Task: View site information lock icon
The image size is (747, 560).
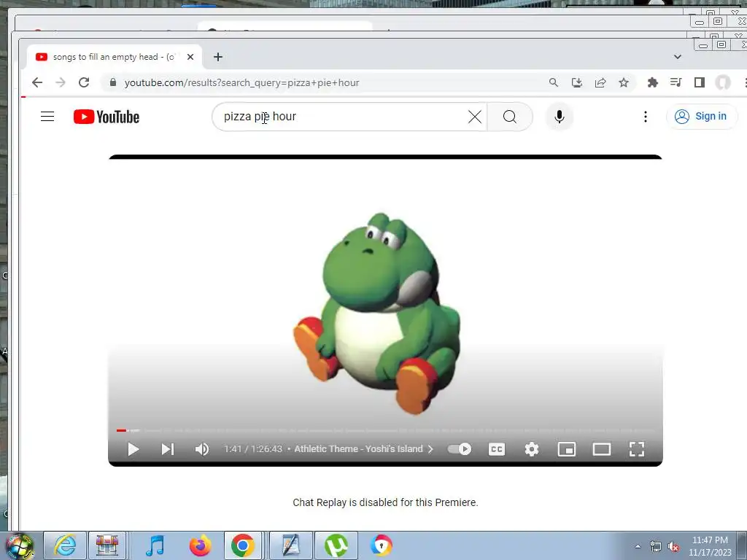Action: [x=113, y=82]
